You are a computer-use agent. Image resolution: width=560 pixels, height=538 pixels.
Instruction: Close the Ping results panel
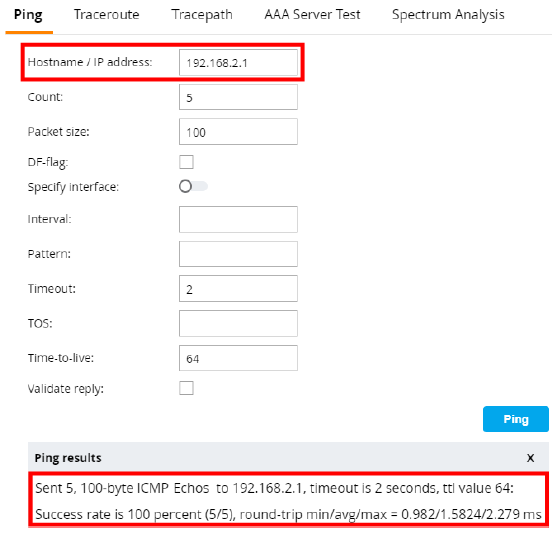point(530,458)
